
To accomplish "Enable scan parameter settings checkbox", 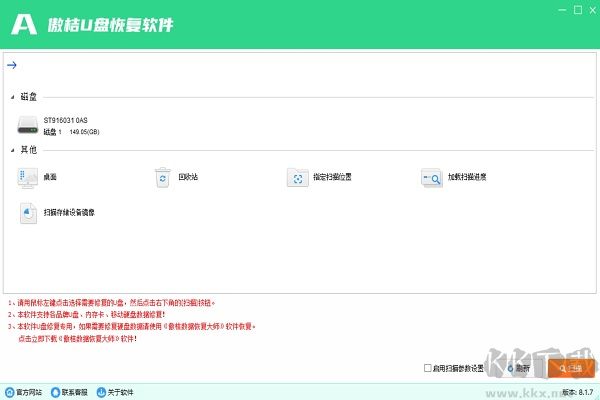I will pos(427,368).
